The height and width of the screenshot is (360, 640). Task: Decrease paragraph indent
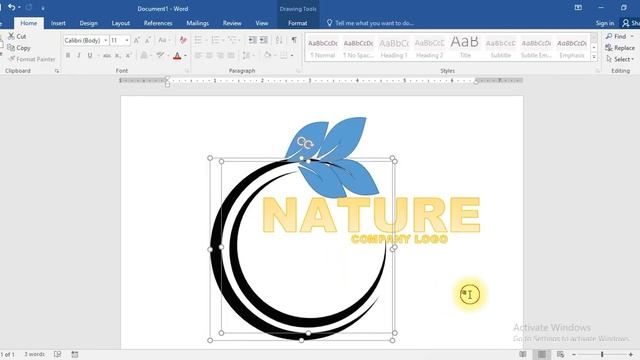point(253,40)
